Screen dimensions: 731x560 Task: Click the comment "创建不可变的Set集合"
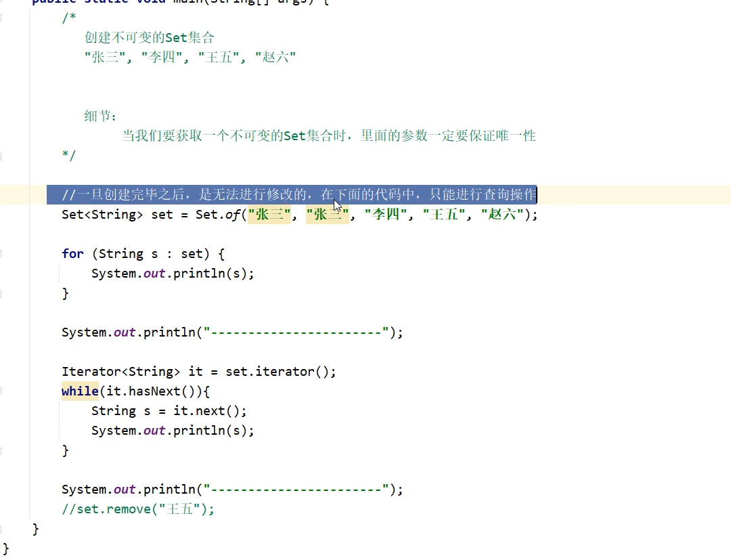149,37
